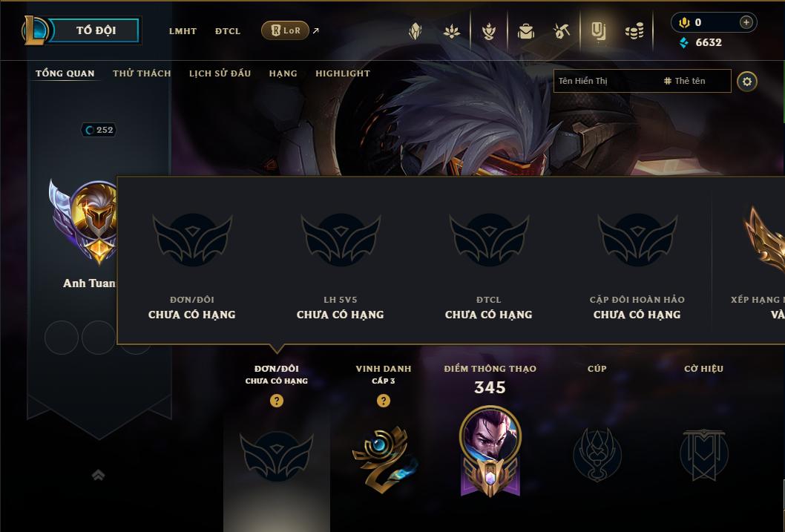The width and height of the screenshot is (785, 532).
Task: Open the Store coins icon
Action: tap(634, 31)
